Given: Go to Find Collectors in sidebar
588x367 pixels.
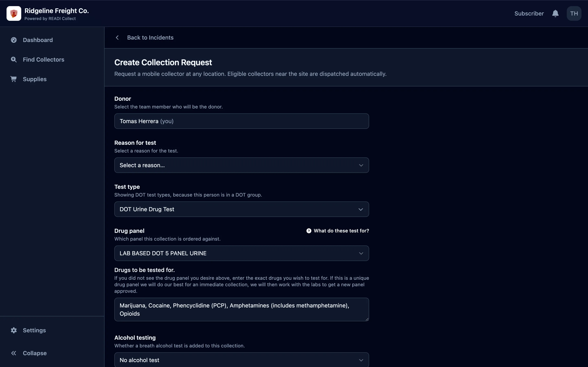Looking at the screenshot, I should 43,60.
